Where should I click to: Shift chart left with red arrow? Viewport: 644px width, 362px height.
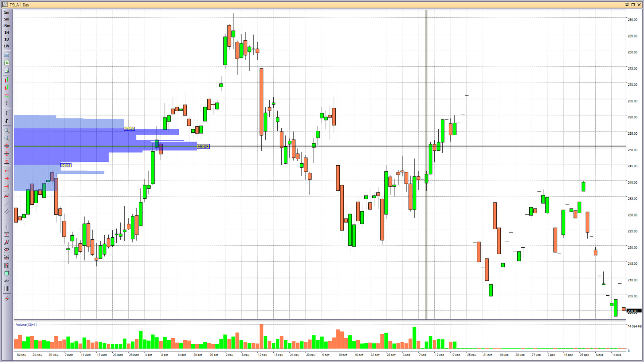click(6, 171)
